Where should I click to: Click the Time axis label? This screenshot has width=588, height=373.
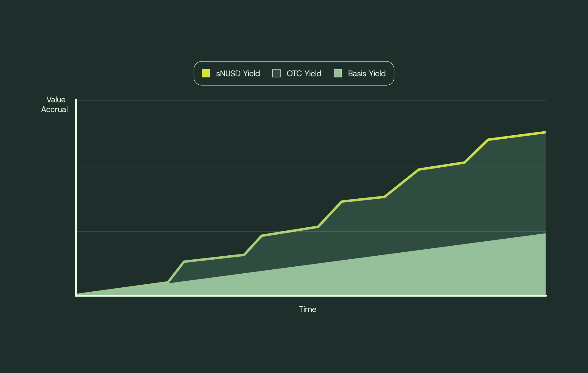click(307, 309)
